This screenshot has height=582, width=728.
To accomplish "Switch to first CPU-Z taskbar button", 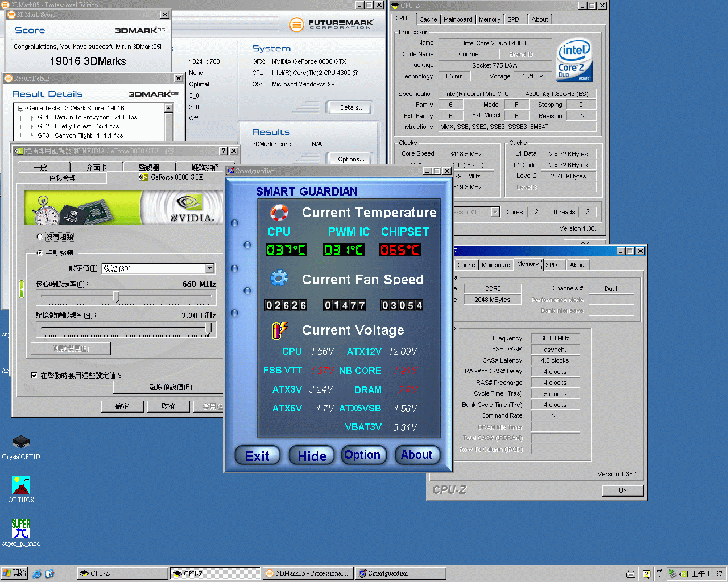I will tap(123, 573).
